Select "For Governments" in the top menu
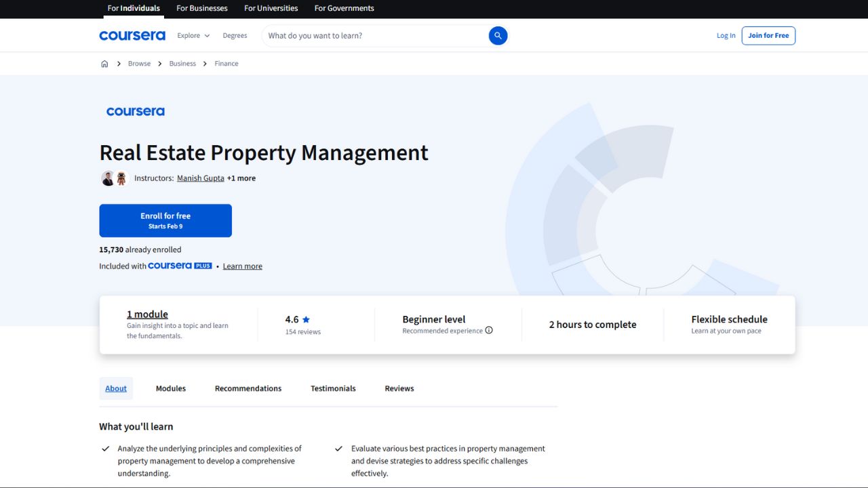Image resolution: width=868 pixels, height=488 pixels. tap(344, 8)
